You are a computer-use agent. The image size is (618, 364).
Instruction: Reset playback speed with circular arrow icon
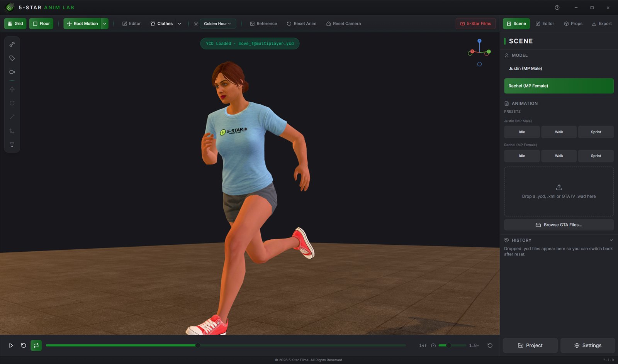click(x=490, y=345)
